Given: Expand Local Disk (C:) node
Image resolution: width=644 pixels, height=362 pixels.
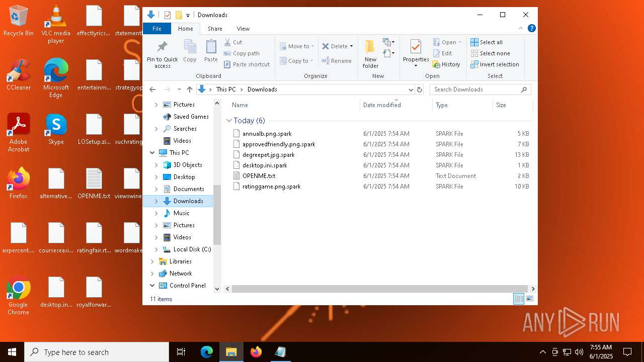Looking at the screenshot, I should 156,249.
